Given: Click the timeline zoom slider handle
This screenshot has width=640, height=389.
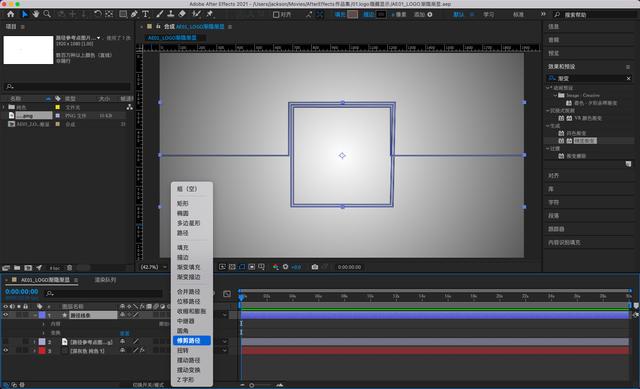Looking at the screenshot, I should (251, 385).
